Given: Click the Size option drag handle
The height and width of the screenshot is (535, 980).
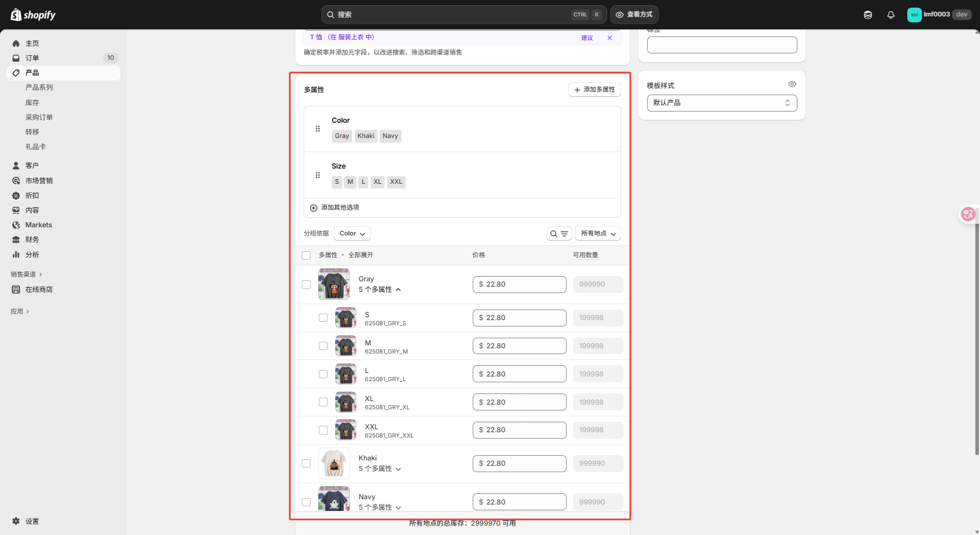Looking at the screenshot, I should [x=318, y=175].
